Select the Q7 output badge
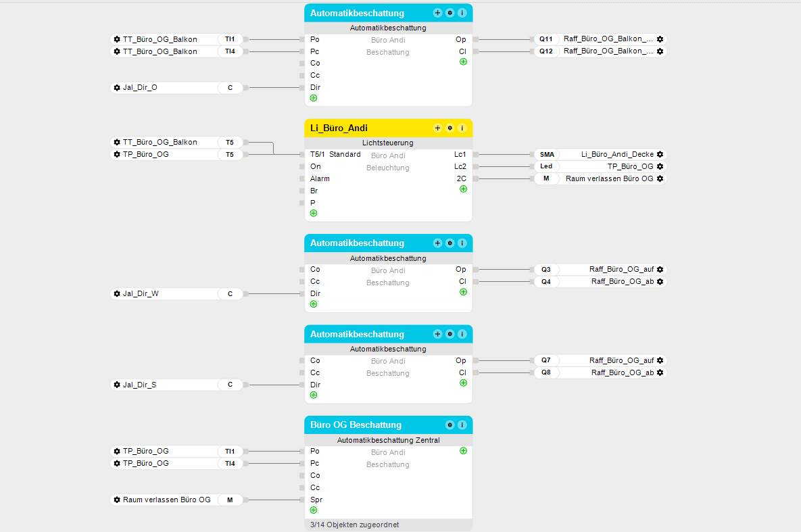The height and width of the screenshot is (532, 801). [x=546, y=360]
